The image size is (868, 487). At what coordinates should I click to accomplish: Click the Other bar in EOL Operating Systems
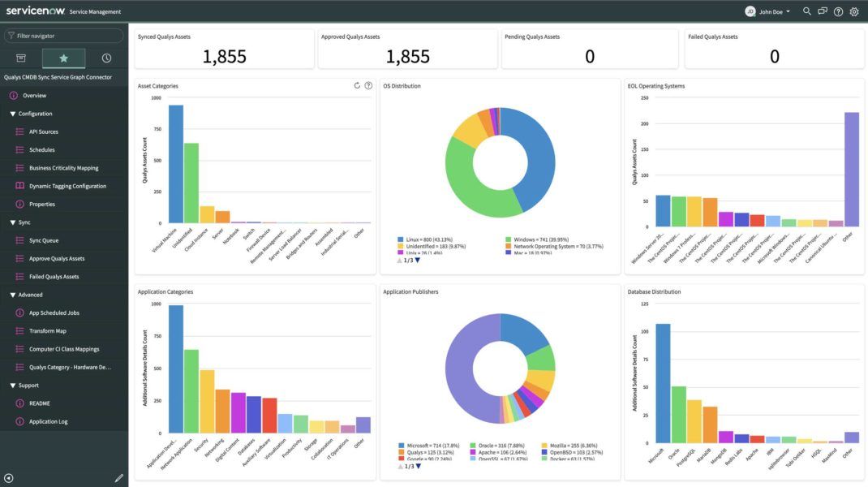click(852, 170)
